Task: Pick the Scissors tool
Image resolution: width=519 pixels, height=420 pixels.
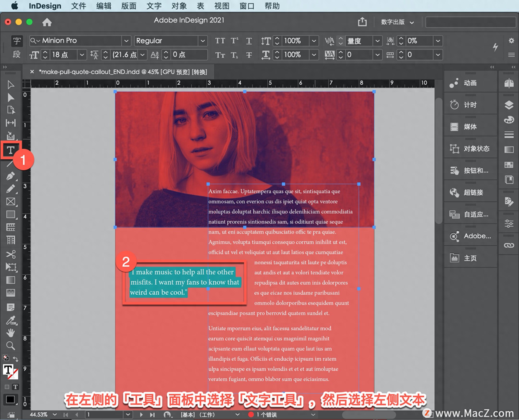Action: point(11,254)
